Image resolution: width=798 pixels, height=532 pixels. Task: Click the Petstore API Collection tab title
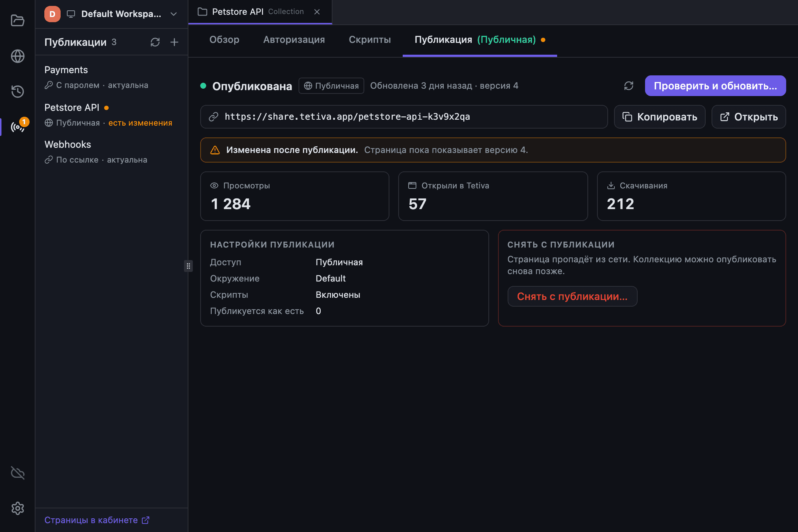pyautogui.click(x=258, y=12)
